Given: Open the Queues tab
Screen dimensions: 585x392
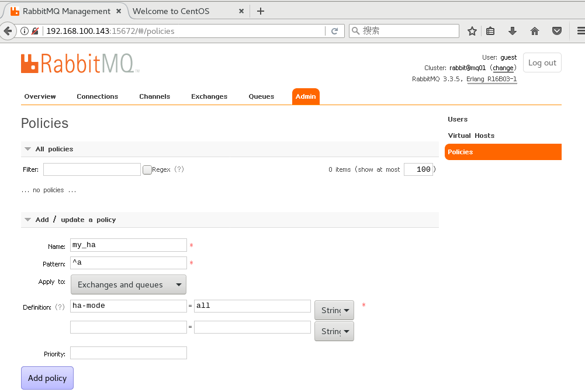Looking at the screenshot, I should coord(261,96).
